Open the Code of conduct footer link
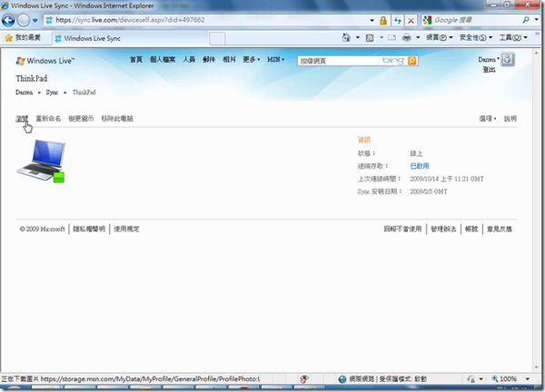 443,229
